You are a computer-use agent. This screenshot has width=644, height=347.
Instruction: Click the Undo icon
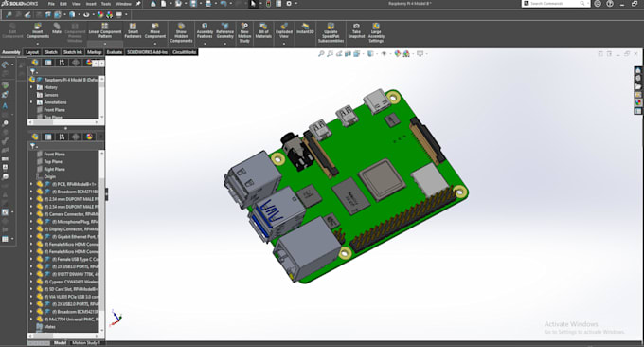[x=224, y=4]
